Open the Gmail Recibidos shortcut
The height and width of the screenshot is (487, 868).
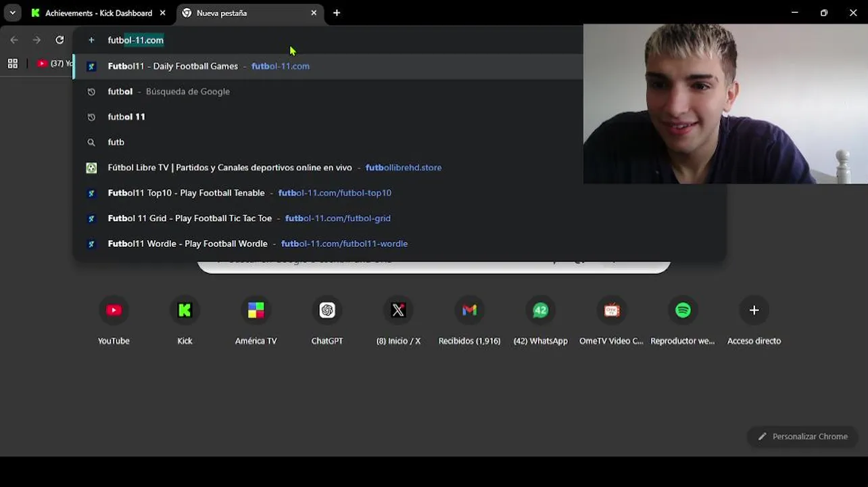[x=469, y=322]
